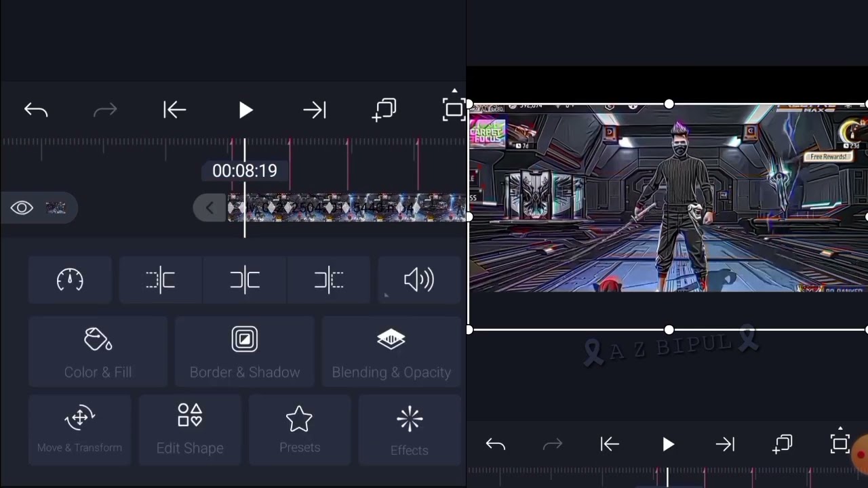Viewport: 868px width, 488px height.
Task: Grab the top-center handle of the preview bounding box
Action: [x=669, y=104]
